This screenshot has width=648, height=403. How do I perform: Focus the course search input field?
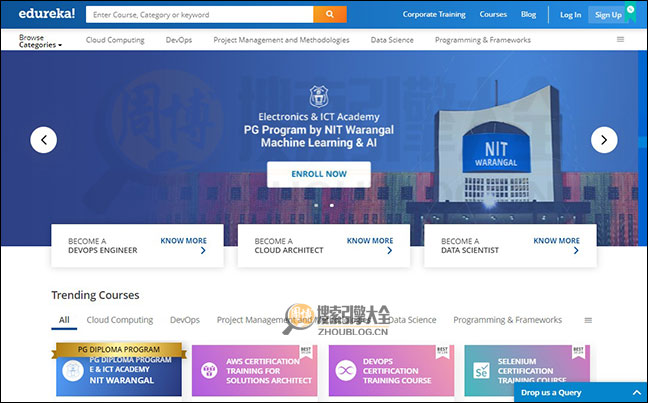[x=200, y=14]
